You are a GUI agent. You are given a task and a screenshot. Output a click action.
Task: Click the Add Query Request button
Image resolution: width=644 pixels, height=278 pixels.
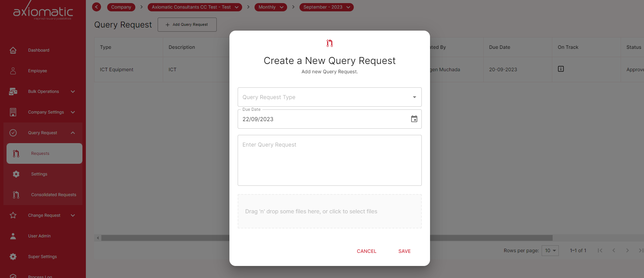coord(187,24)
